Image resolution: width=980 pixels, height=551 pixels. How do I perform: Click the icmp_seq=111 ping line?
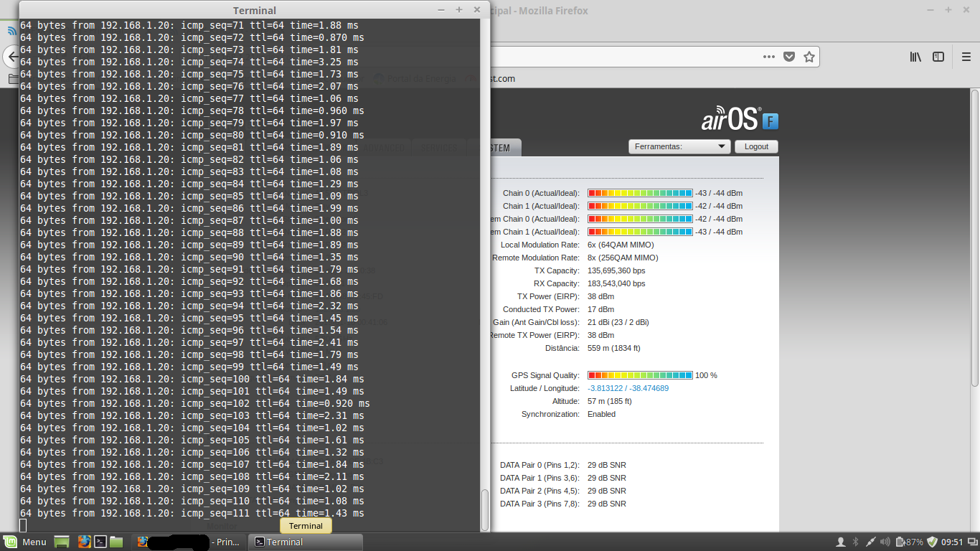(192, 513)
